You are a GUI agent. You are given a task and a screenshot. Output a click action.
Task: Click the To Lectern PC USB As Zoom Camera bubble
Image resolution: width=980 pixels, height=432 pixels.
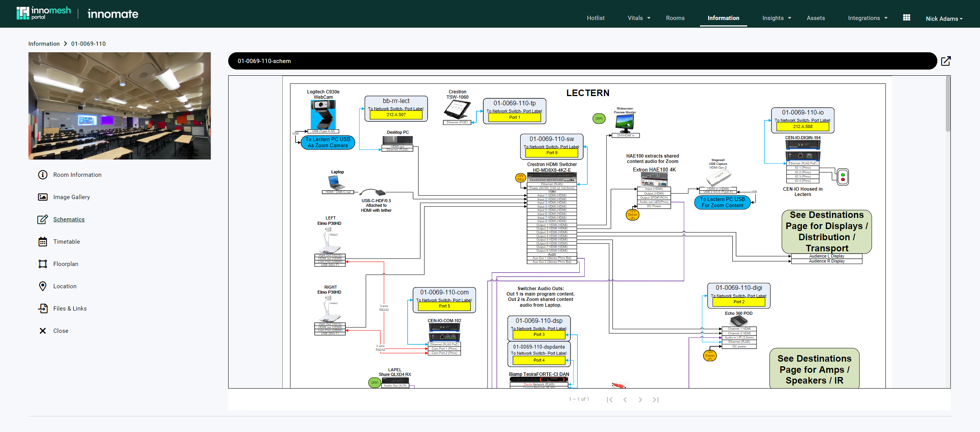pyautogui.click(x=328, y=143)
